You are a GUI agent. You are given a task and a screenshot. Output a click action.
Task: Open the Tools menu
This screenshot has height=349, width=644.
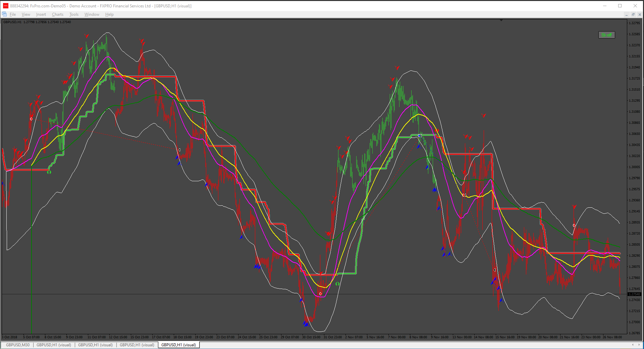pos(74,14)
